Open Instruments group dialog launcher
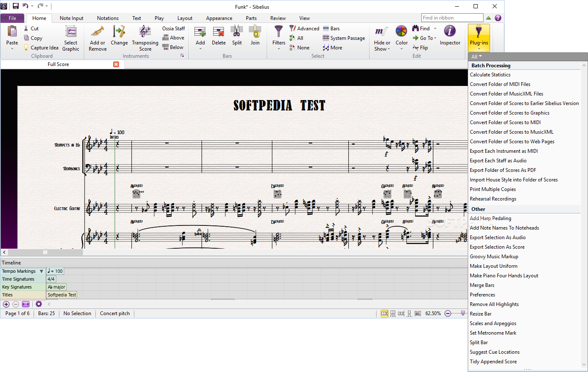Viewport: 588px width, 372px height. pos(182,56)
